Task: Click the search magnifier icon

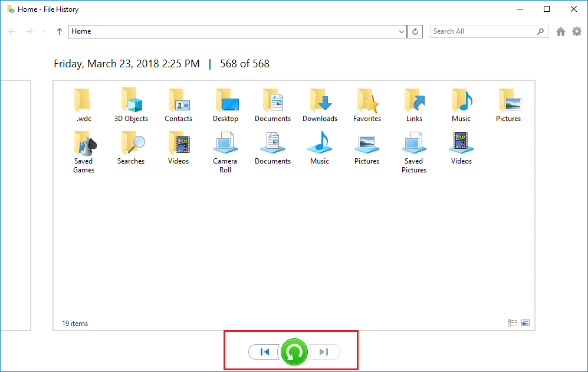Action: coord(540,31)
